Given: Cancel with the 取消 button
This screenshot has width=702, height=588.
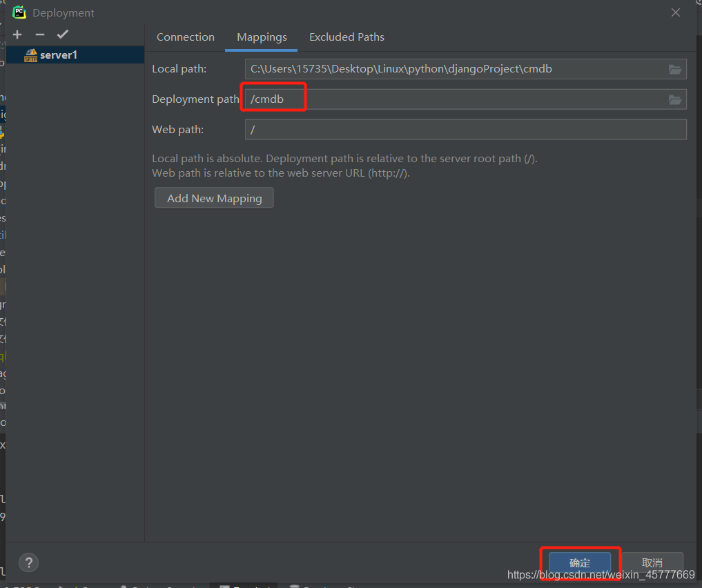Looking at the screenshot, I should tap(652, 562).
